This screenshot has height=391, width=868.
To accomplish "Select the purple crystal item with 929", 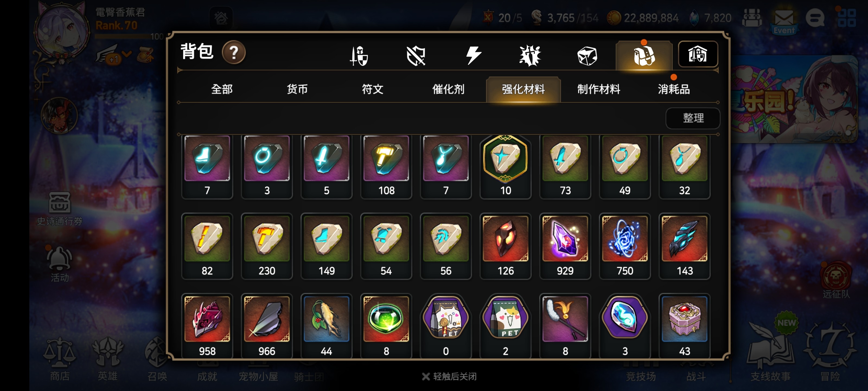I will tap(565, 246).
